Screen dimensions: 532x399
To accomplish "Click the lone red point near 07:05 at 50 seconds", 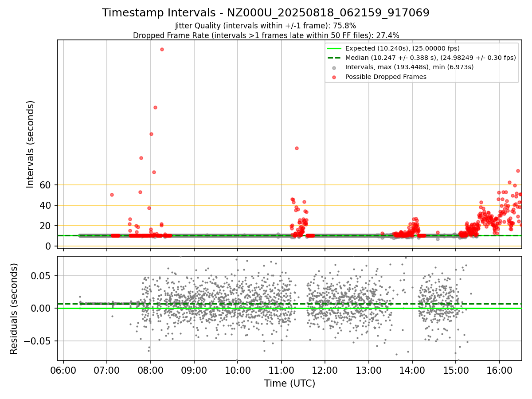I will pos(112,195).
